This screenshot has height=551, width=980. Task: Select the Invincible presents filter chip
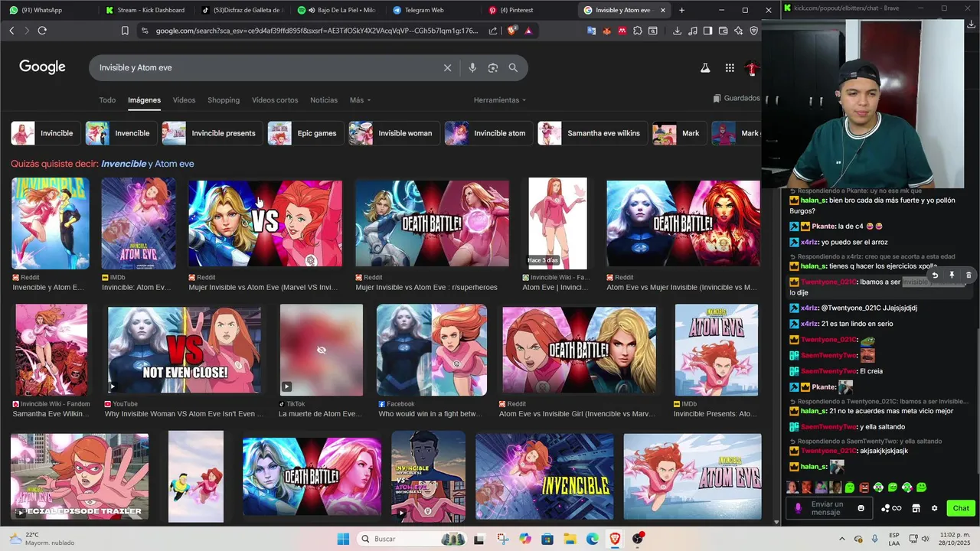pyautogui.click(x=212, y=133)
